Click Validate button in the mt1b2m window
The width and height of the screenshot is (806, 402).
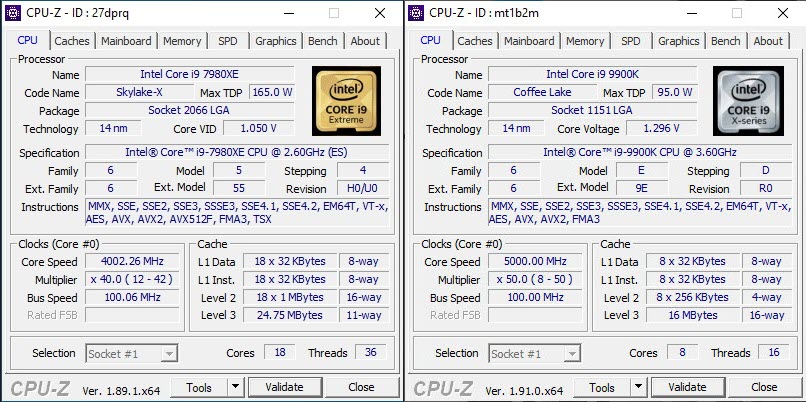pos(687,387)
